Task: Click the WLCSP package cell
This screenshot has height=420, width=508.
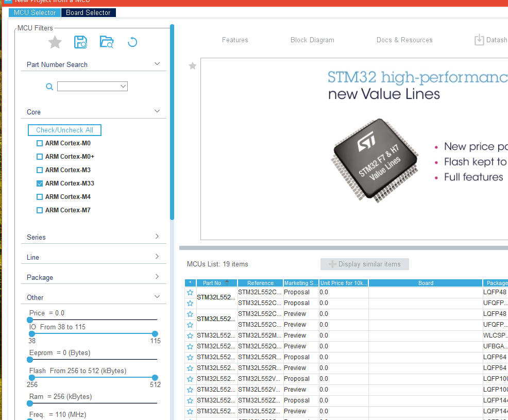Action: tap(495, 335)
